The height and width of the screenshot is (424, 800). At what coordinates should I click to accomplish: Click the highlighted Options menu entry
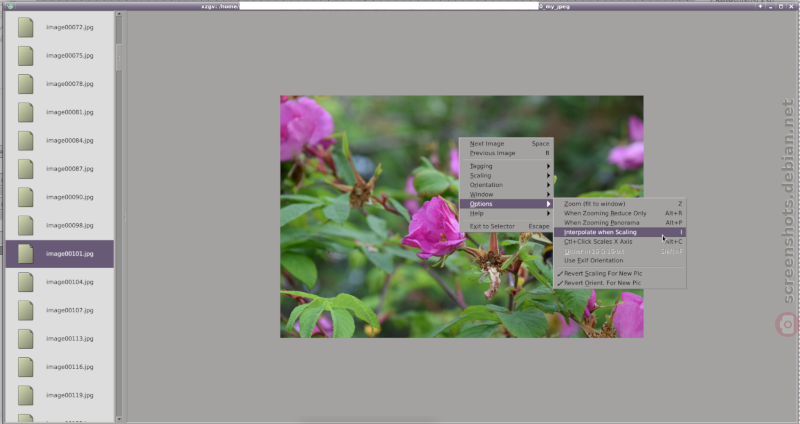click(x=506, y=204)
